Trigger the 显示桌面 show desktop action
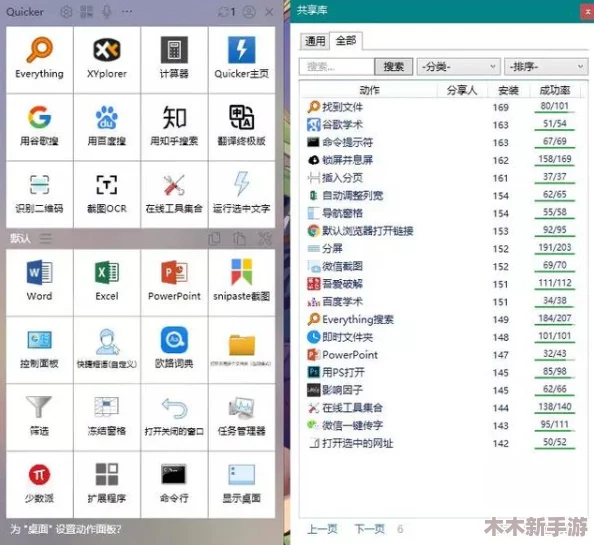 [x=242, y=484]
